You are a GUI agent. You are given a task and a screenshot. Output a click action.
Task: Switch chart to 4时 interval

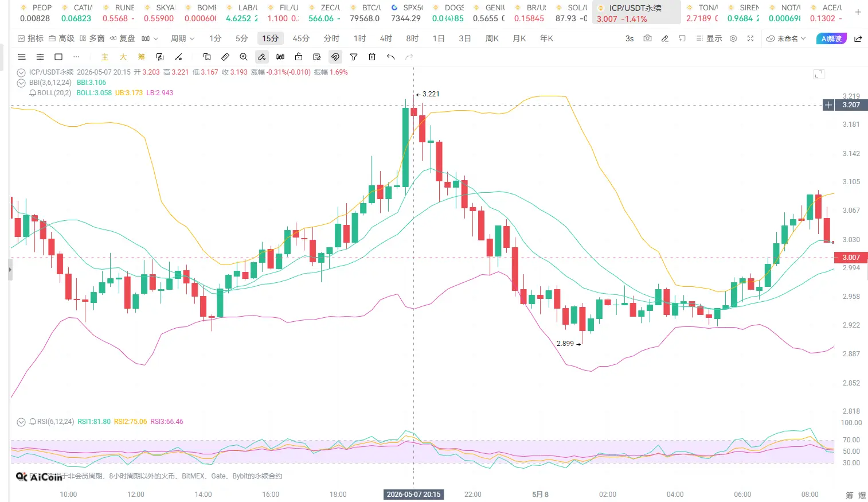coord(386,38)
